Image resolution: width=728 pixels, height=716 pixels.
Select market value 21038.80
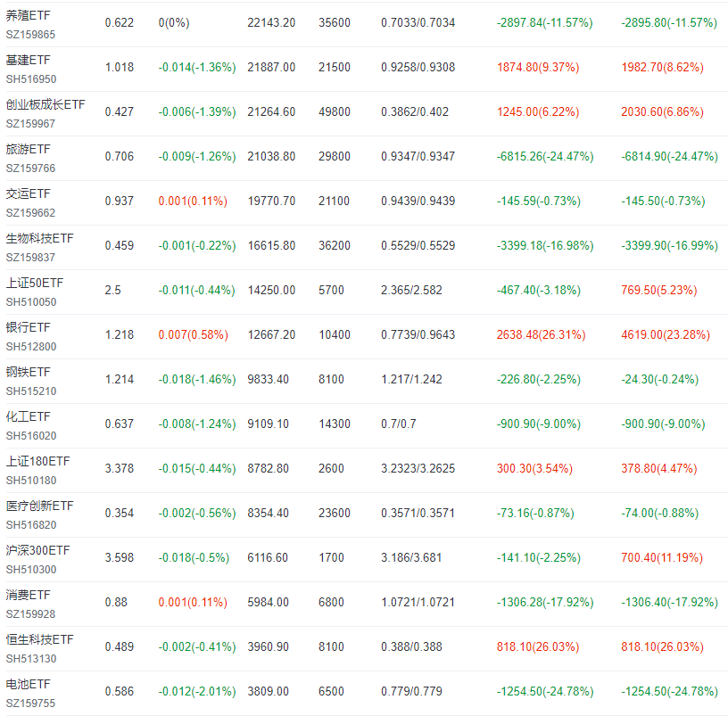tap(271, 156)
